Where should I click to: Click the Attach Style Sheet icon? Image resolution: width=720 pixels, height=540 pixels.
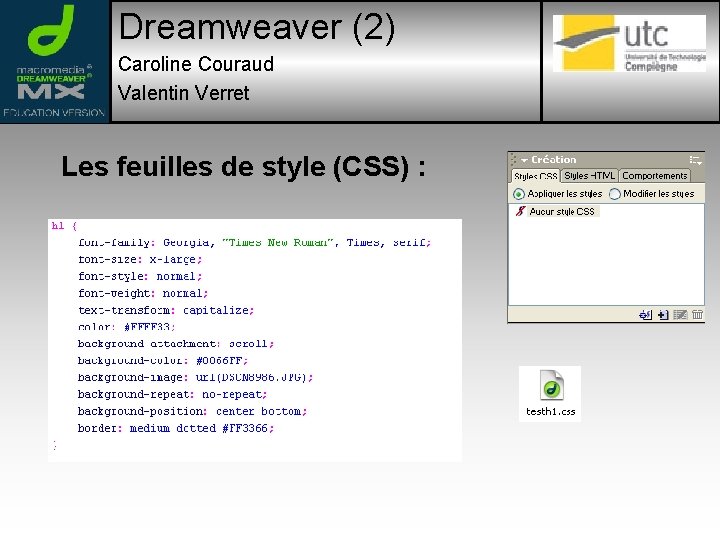click(645, 315)
